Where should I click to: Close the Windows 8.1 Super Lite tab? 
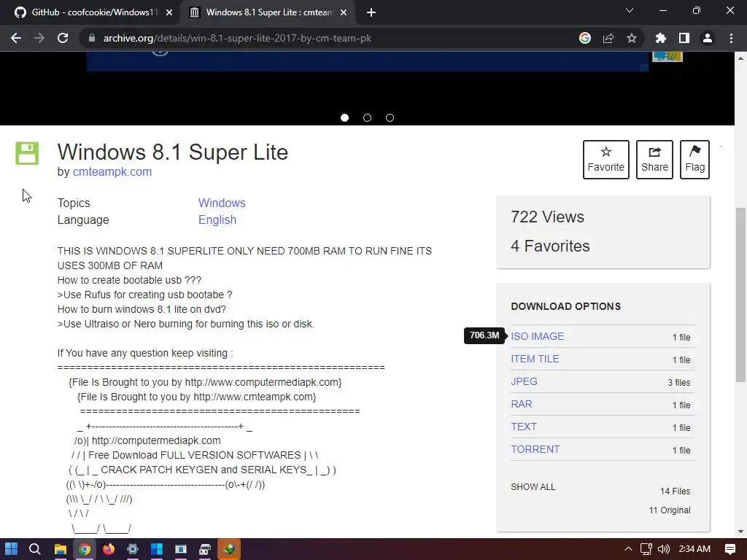click(344, 12)
